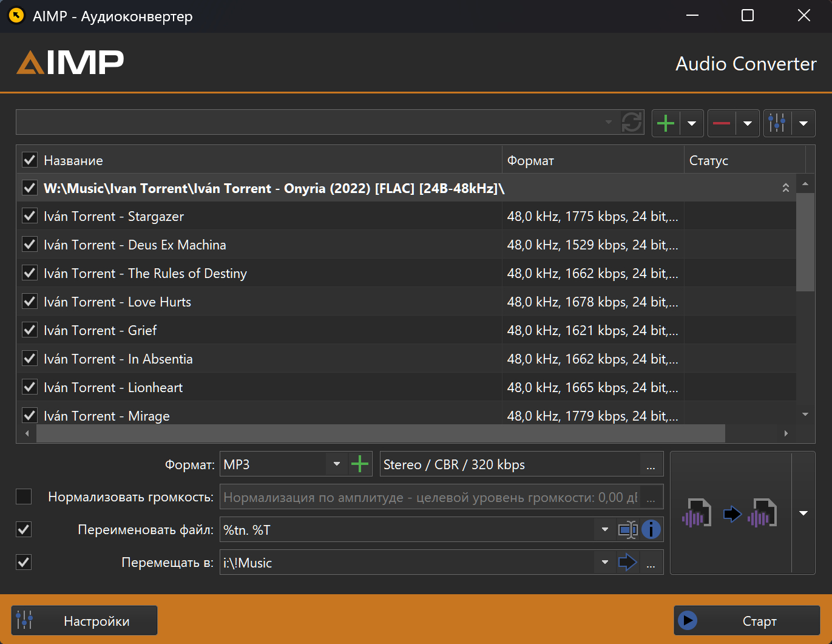The image size is (832, 644).
Task: Click format cell showing 1775 kbps
Action: [x=593, y=216]
